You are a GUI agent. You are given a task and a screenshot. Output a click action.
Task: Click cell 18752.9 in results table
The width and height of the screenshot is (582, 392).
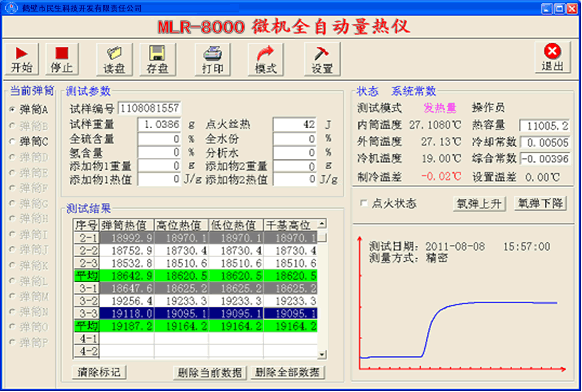click(127, 251)
